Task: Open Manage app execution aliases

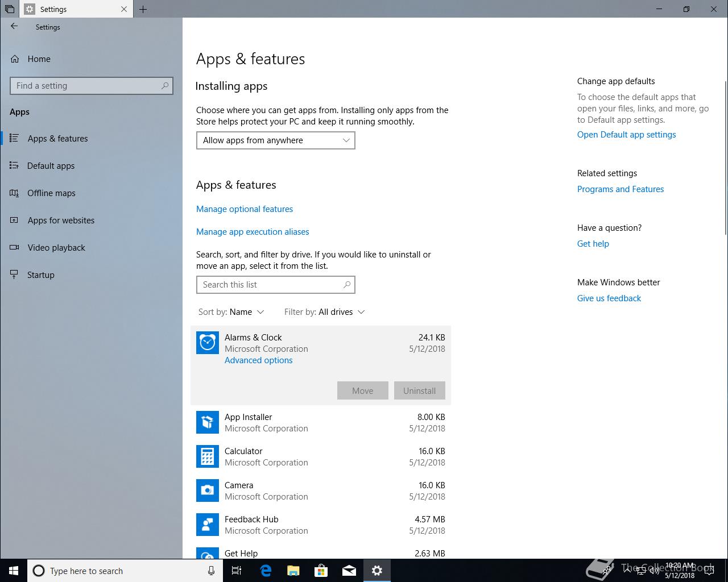Action: pyautogui.click(x=253, y=232)
